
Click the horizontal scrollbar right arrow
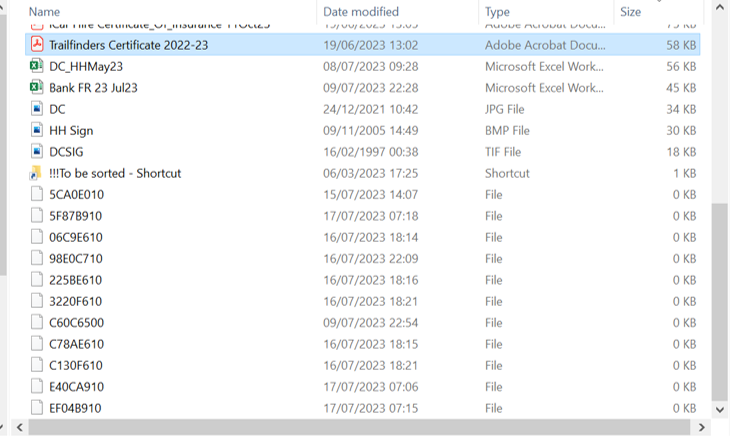tap(701, 428)
